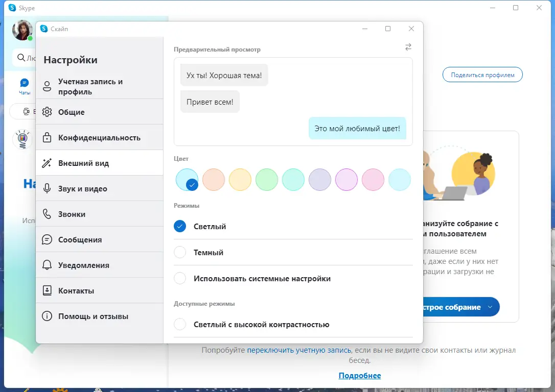Open Account and profile settings icon

pyautogui.click(x=47, y=86)
